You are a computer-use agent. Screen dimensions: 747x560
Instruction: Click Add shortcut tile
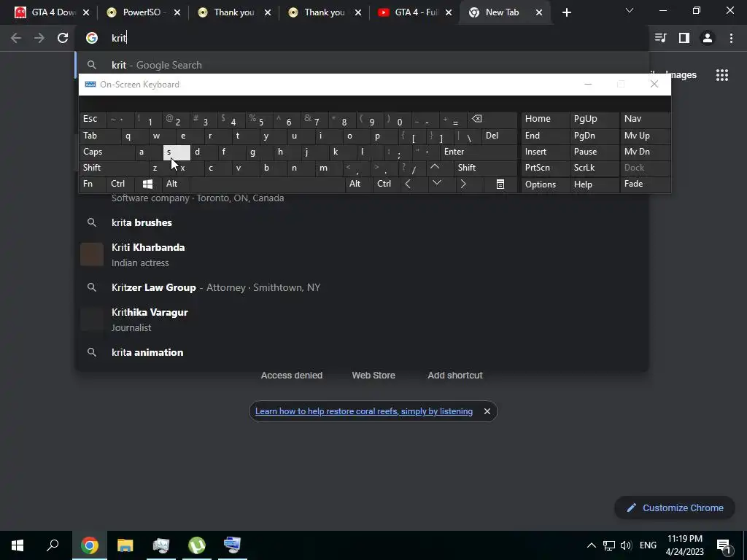455,376
